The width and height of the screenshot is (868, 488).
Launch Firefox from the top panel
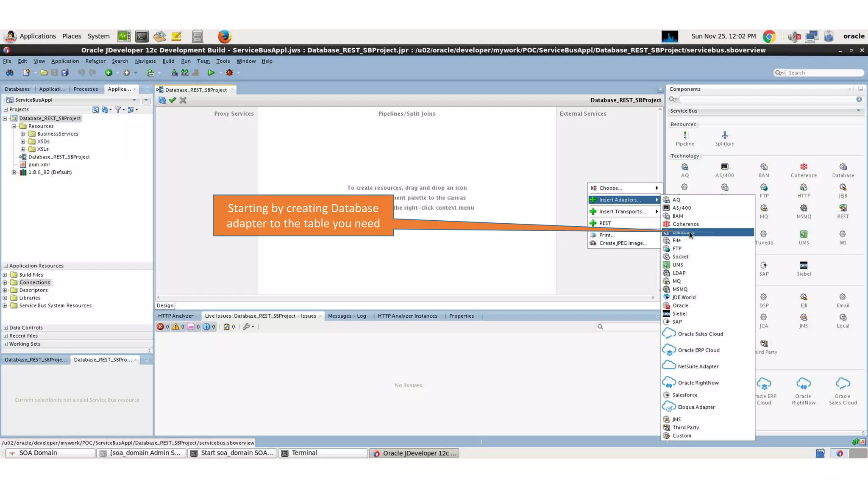click(x=224, y=36)
